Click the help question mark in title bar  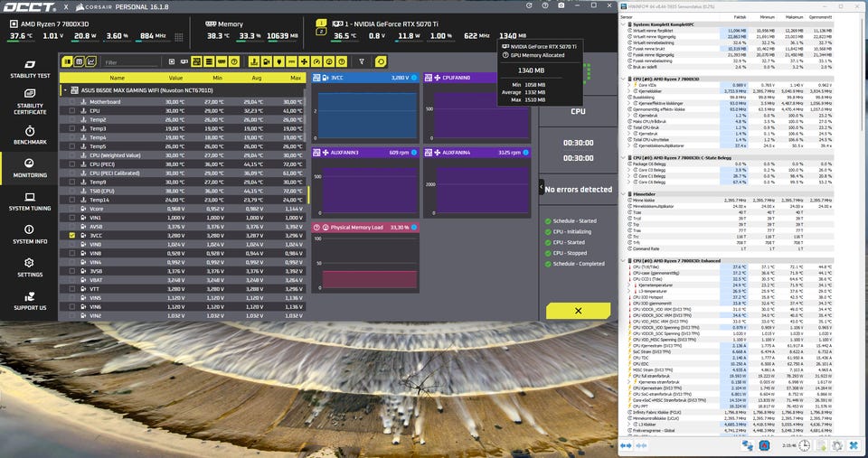[544, 5]
